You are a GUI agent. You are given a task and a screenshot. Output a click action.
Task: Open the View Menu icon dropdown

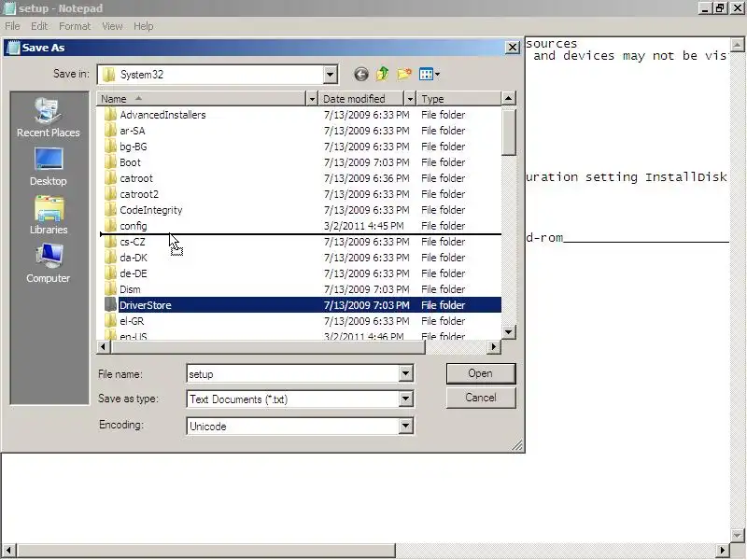[430, 75]
